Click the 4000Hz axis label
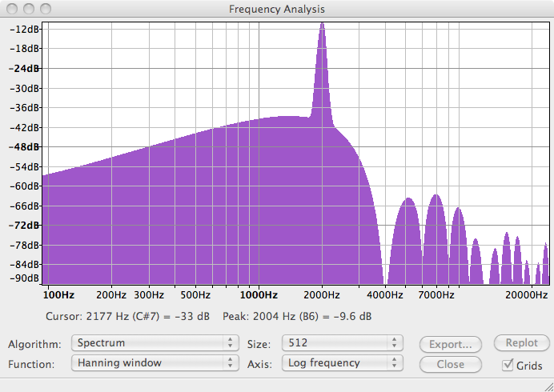This screenshot has height=392, width=554. tap(385, 295)
